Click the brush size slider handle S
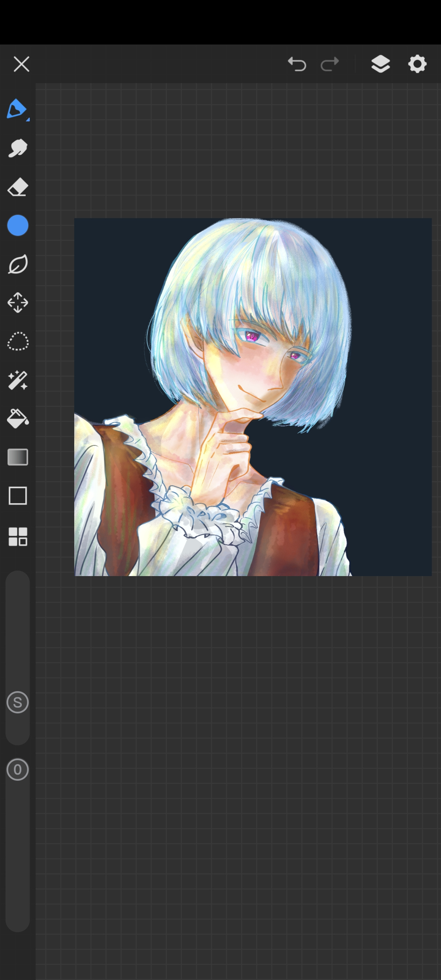 point(18,702)
